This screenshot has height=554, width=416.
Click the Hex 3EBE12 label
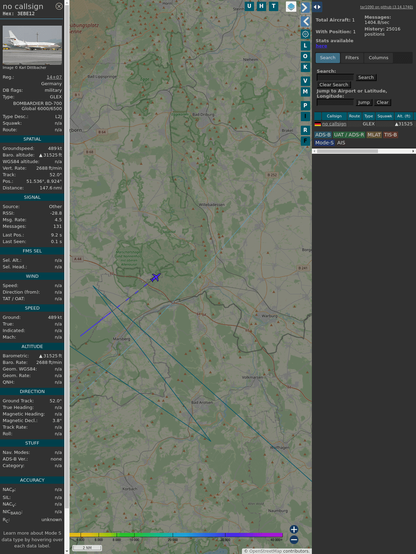[x=19, y=14]
